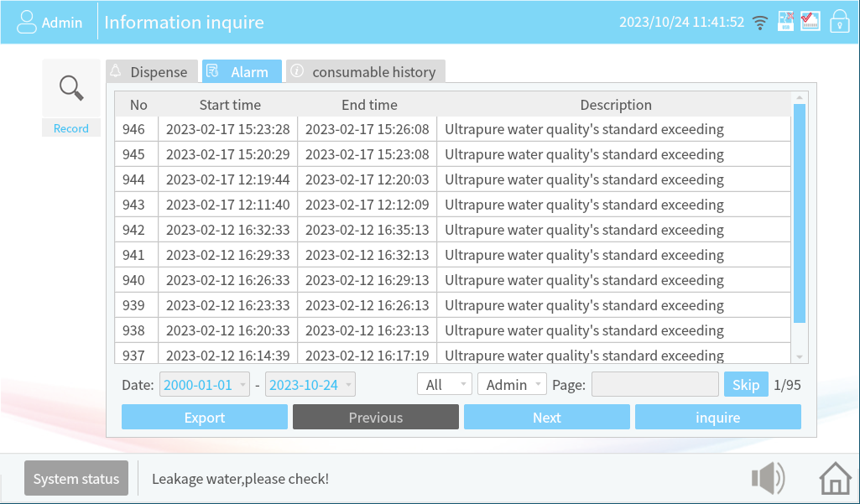
Task: Click the End time column header
Action: (369, 105)
